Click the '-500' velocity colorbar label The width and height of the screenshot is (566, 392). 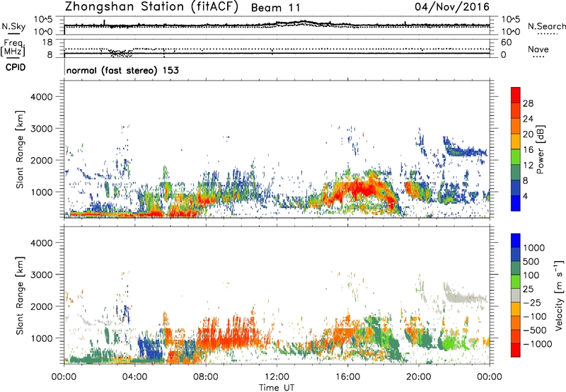534,330
